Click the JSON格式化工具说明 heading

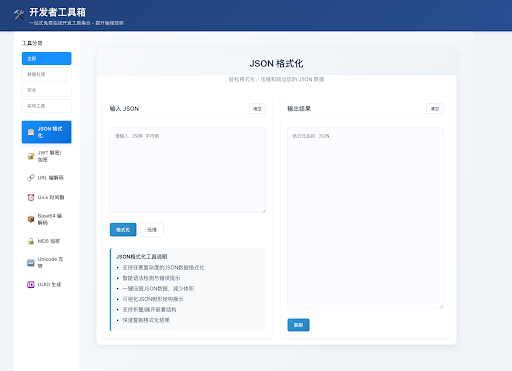142,257
